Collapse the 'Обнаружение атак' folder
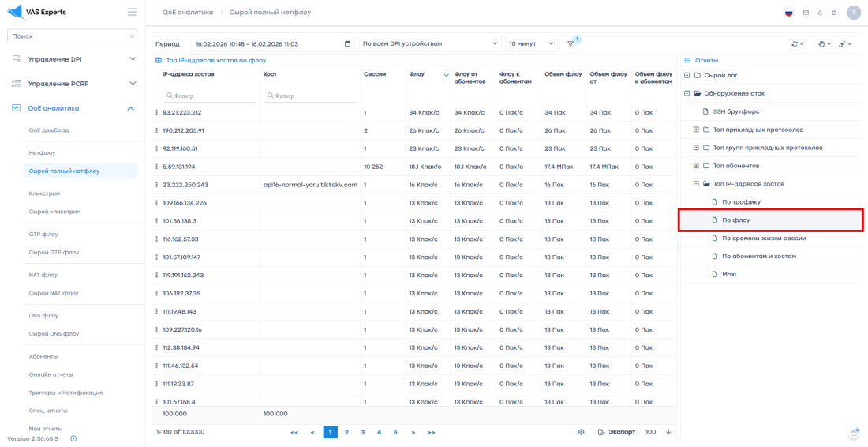Screen dimensions: 868x447 click(687, 93)
